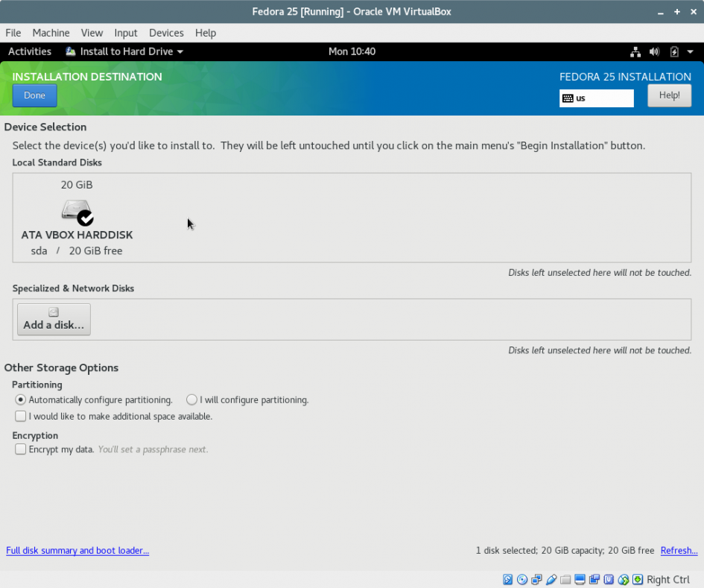Click the shared folders status icon in statusbar
Screen dimensions: 704x588
click(565, 579)
